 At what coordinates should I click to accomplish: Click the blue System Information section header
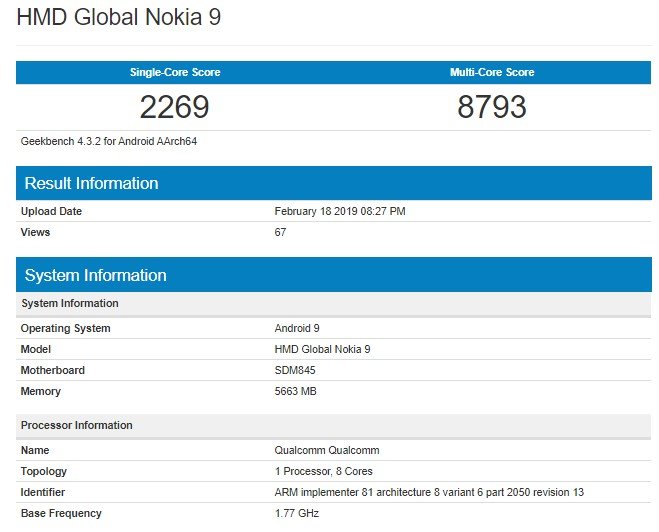pyautogui.click(x=334, y=275)
